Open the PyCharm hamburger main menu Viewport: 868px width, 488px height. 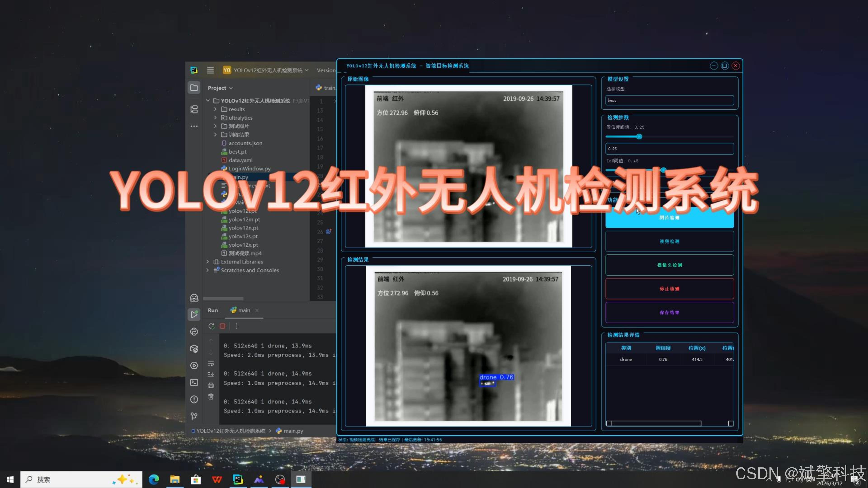(210, 70)
